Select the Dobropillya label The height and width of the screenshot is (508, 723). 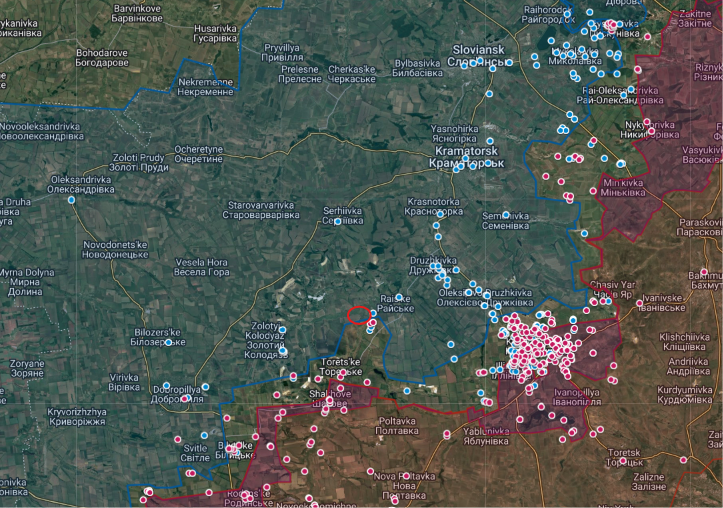coord(177,394)
